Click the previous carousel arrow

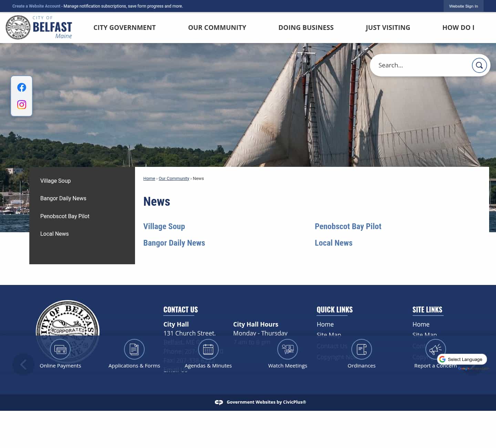pos(23,364)
